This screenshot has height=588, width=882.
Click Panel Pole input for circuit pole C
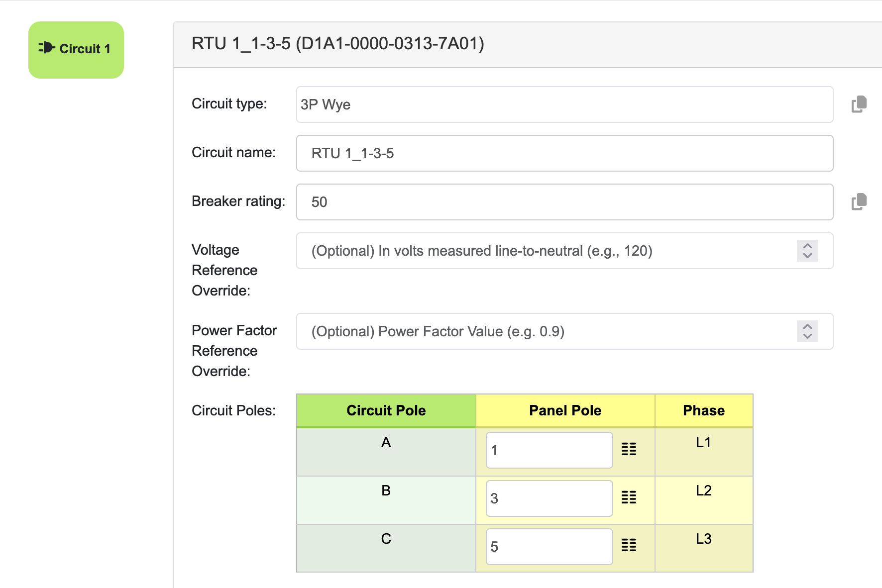(549, 547)
